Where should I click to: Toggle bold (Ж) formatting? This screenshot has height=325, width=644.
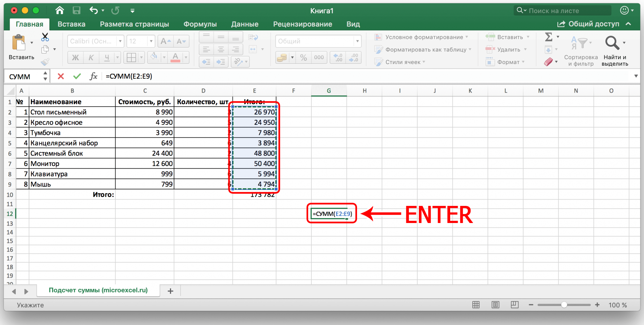click(x=75, y=58)
